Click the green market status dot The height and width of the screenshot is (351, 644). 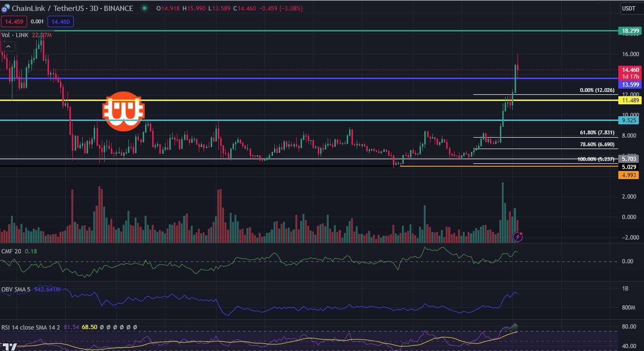[x=144, y=9]
